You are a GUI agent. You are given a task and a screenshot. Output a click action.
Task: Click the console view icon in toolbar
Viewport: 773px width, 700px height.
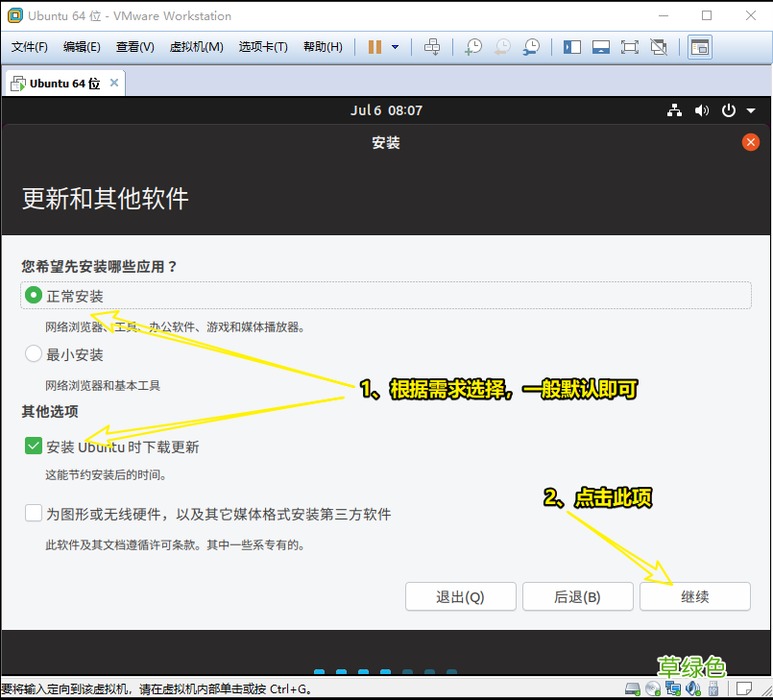tap(700, 47)
